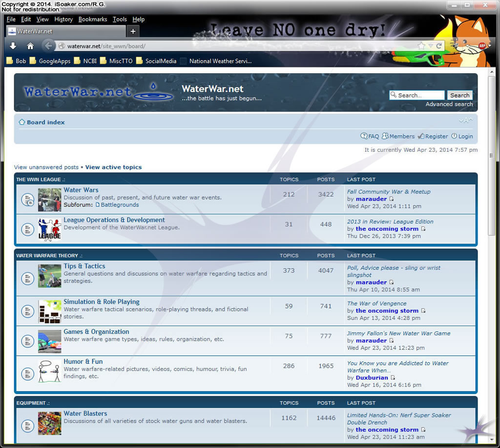Open the Bookmarks menu
Viewport: 500px width, 448px height.
coord(93,20)
